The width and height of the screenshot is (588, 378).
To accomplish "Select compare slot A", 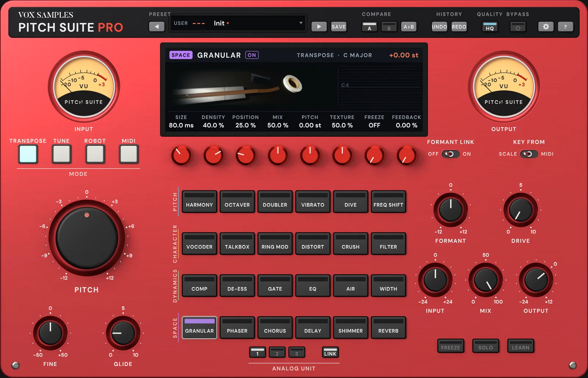I will (369, 26).
